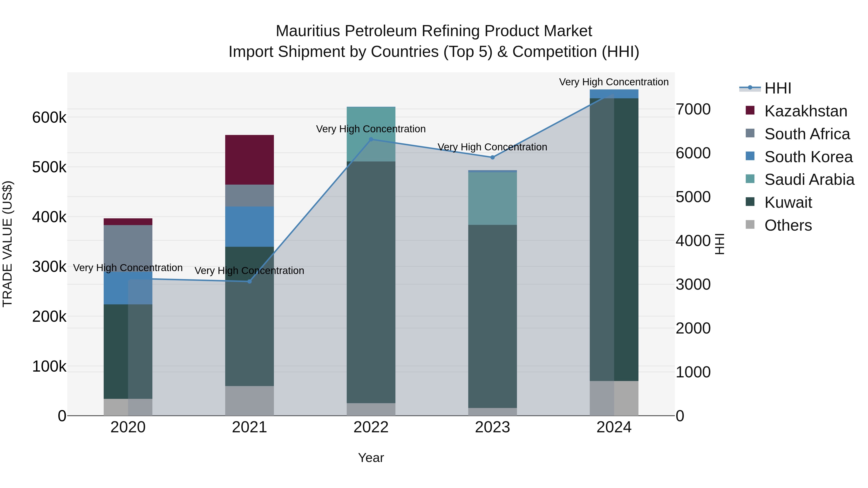Click the 7000 HHI axis tick
The width and height of the screenshot is (868, 488).
[693, 109]
